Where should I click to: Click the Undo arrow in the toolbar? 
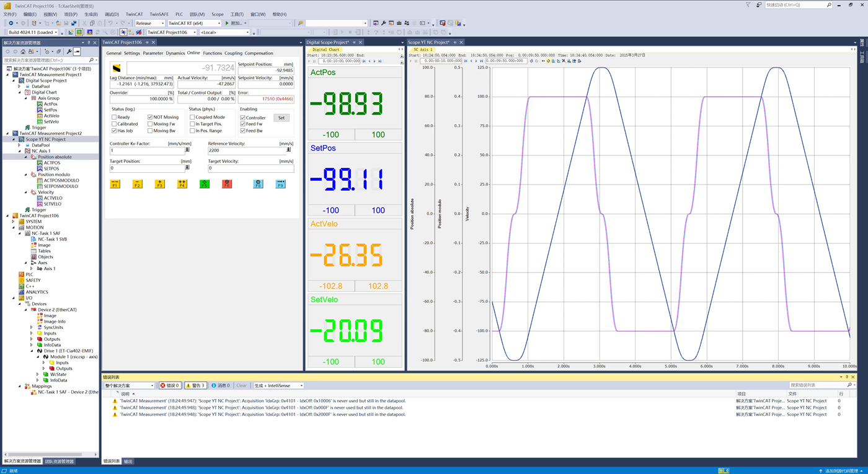click(x=110, y=23)
